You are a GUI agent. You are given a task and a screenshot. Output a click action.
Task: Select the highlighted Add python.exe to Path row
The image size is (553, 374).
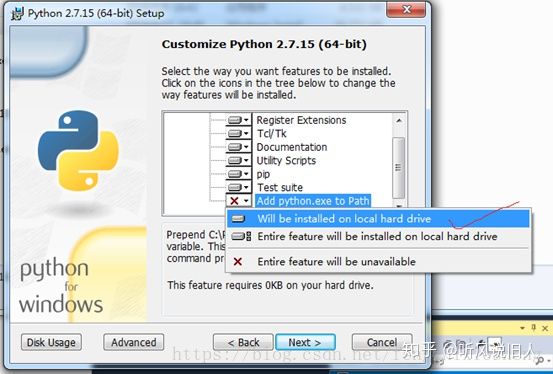313,201
